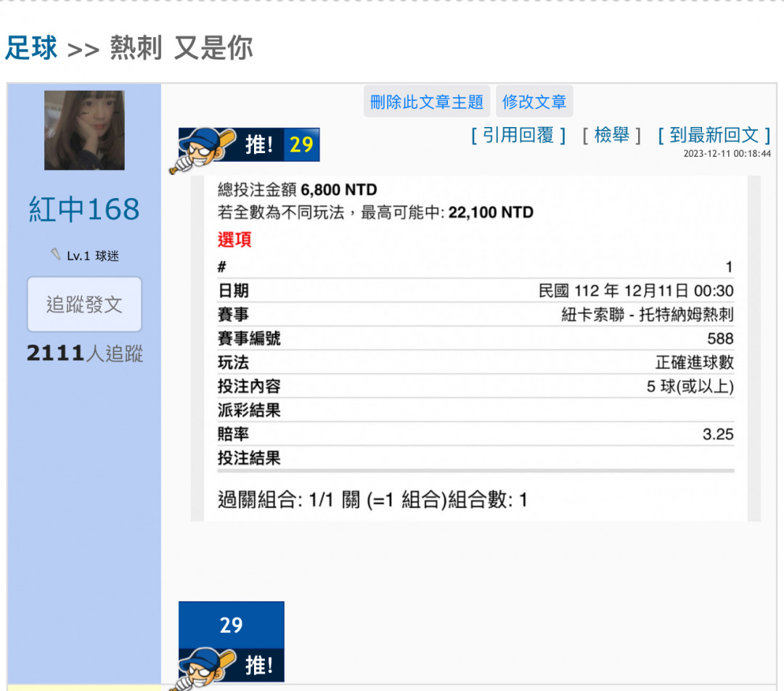Click the bottom 推! recommend button below the post
The image size is (784, 691).
click(x=231, y=666)
